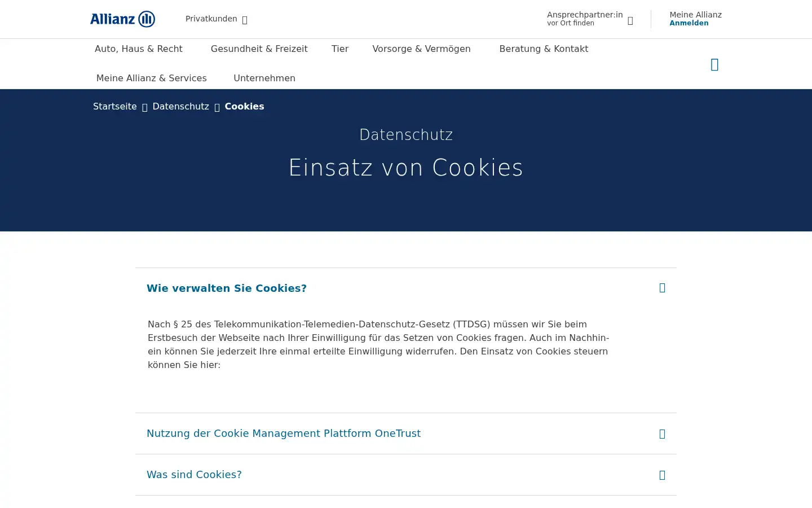Open the Auto, Haus & Recht menu

139,49
